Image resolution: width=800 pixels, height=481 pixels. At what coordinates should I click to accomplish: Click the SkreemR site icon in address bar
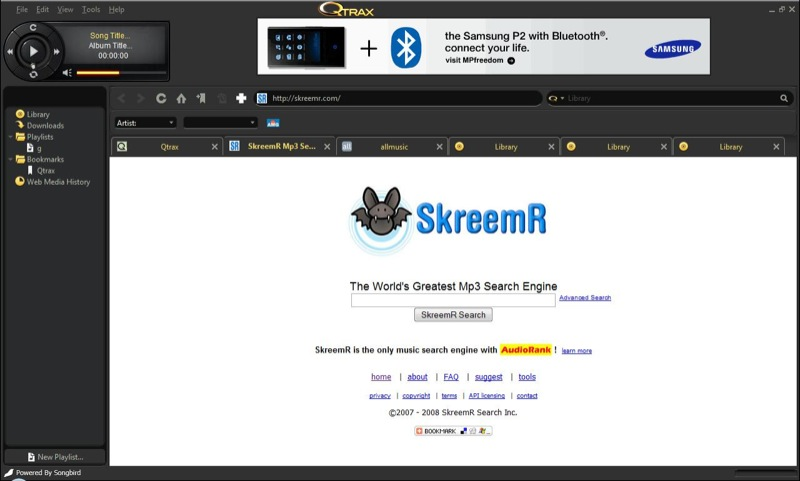tap(262, 98)
